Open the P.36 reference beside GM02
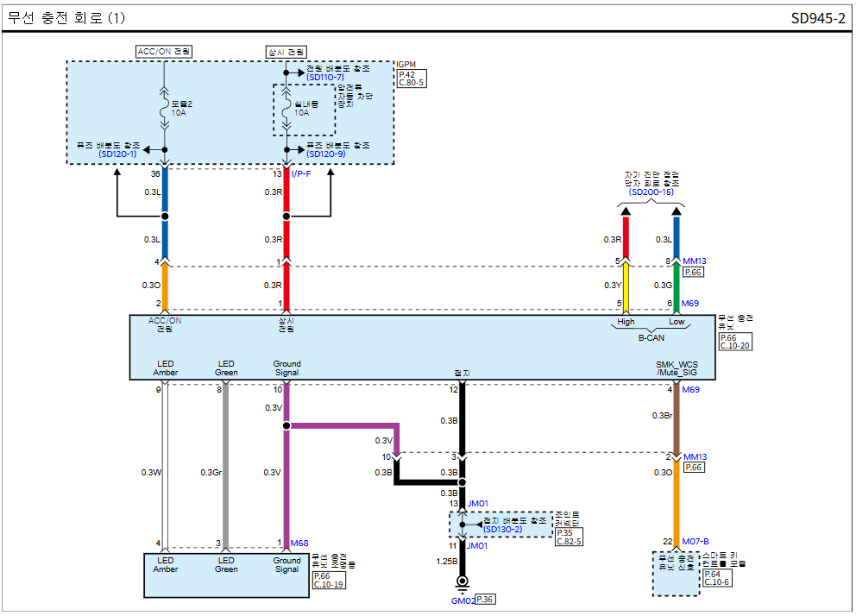Viewport: 856px width, 616px height. point(485,600)
